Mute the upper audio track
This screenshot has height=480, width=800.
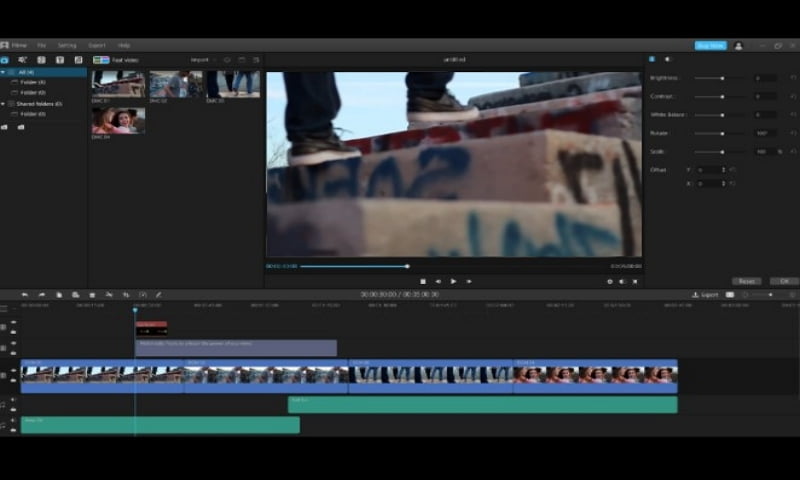pyautogui.click(x=13, y=400)
